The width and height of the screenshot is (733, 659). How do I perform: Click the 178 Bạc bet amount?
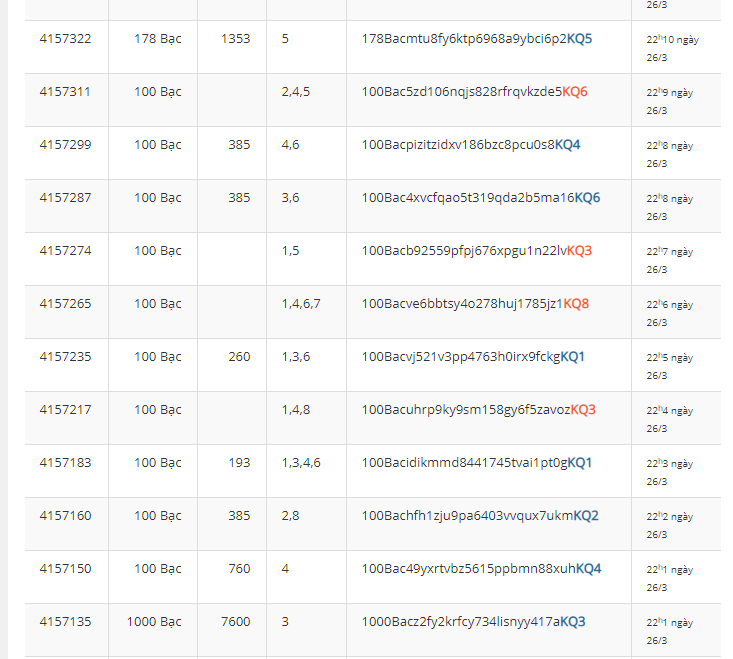click(x=158, y=39)
